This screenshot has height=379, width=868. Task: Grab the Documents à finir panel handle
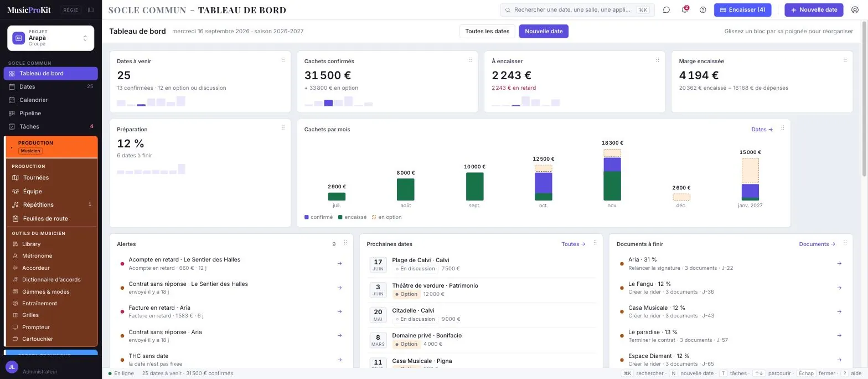pos(845,243)
